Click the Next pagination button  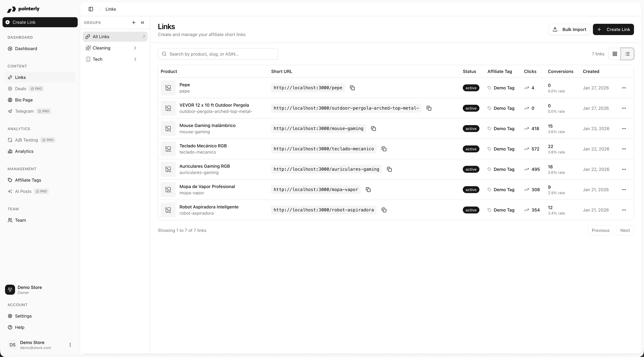(x=625, y=230)
